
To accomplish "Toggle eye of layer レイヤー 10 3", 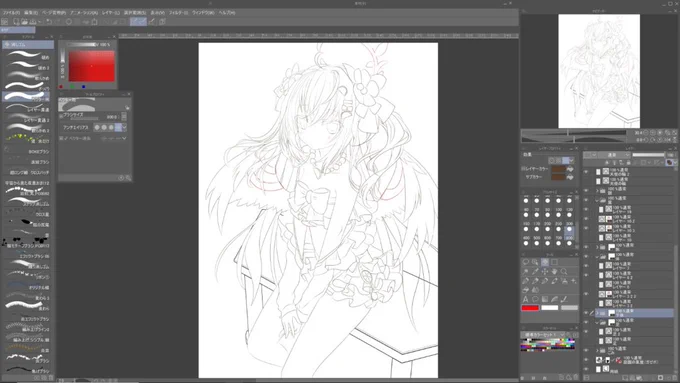I will [x=586, y=228].
